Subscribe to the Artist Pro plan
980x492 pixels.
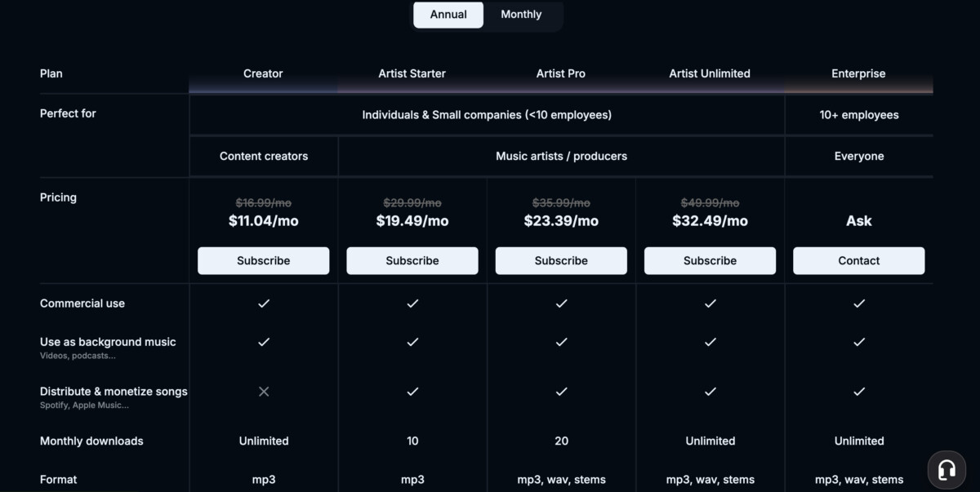coord(561,261)
